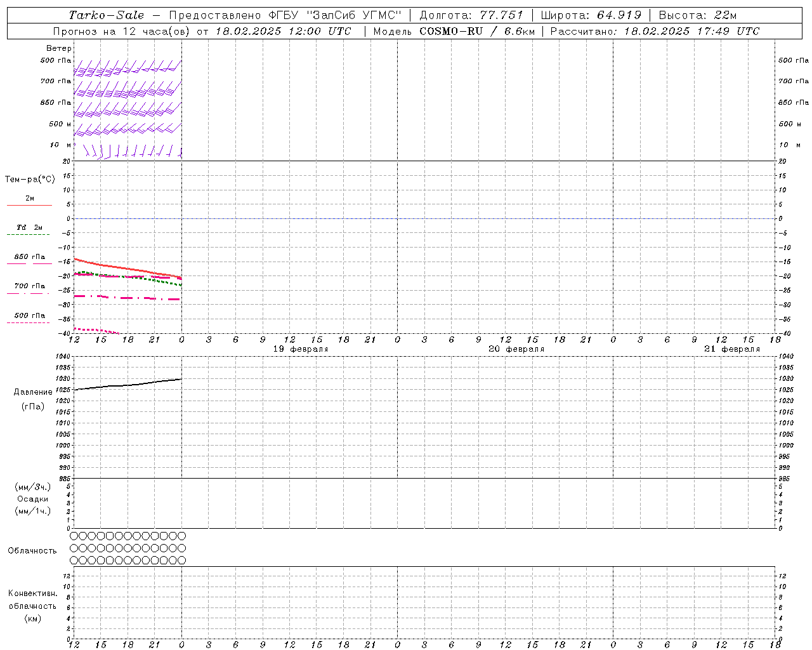The image size is (812, 650).
Task: Click the 'Облачность' panel label
Action: pos(32,551)
